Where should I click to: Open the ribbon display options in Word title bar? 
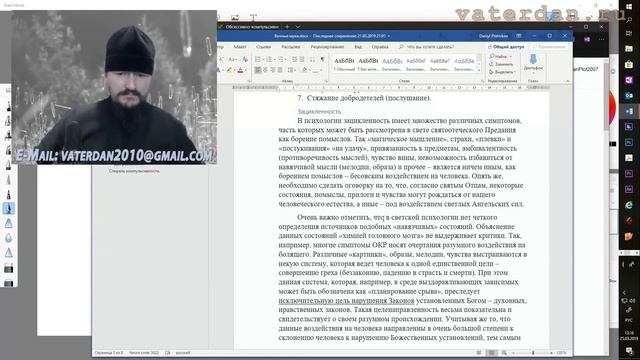click(519, 36)
